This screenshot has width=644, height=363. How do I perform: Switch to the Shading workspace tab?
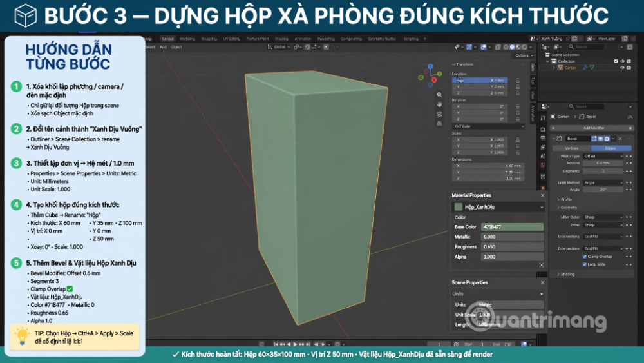pos(282,39)
